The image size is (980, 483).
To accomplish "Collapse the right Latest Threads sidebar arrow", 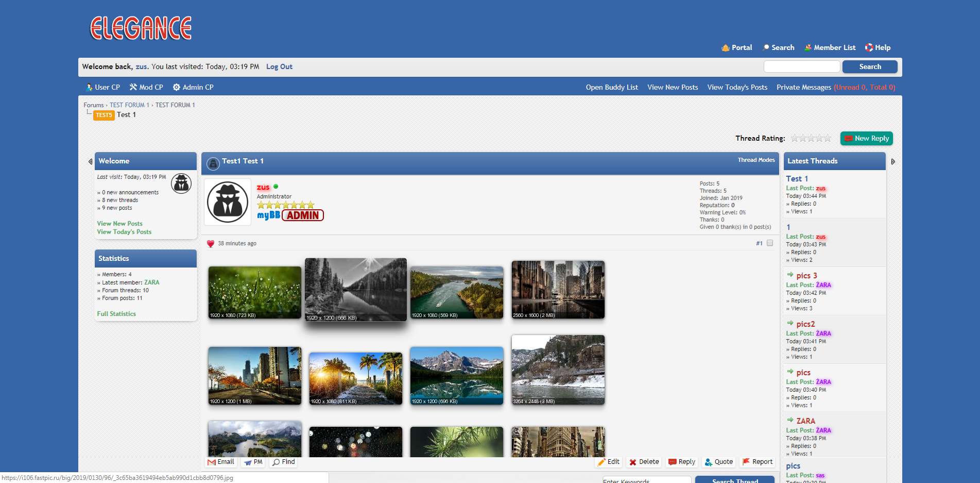I will 893,161.
